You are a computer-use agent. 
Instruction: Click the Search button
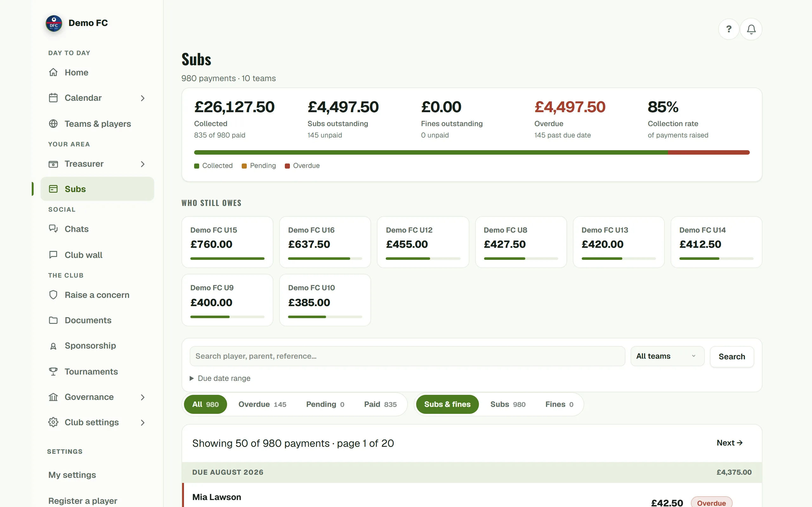(x=731, y=357)
